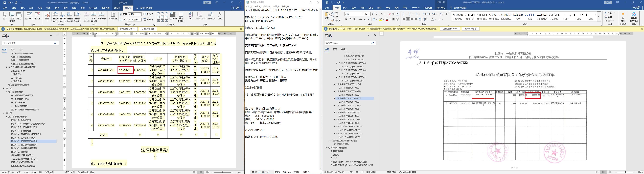Click the Text Direction (文字方向) icon

[x=173, y=16]
